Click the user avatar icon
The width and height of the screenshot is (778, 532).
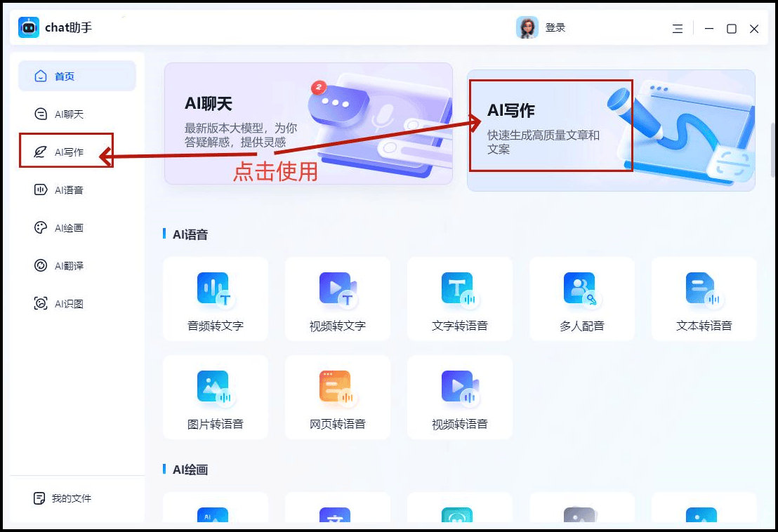coord(527,28)
